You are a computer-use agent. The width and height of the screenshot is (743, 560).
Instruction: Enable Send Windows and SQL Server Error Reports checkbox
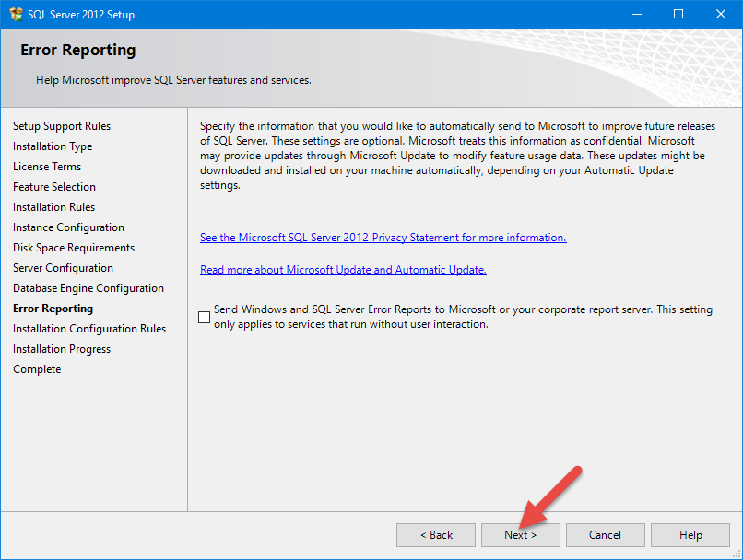click(205, 318)
